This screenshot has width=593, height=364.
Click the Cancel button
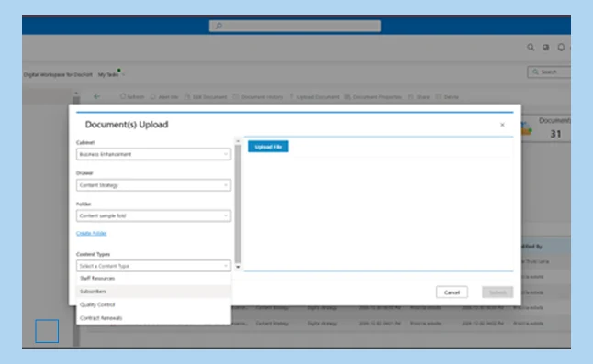point(452,292)
